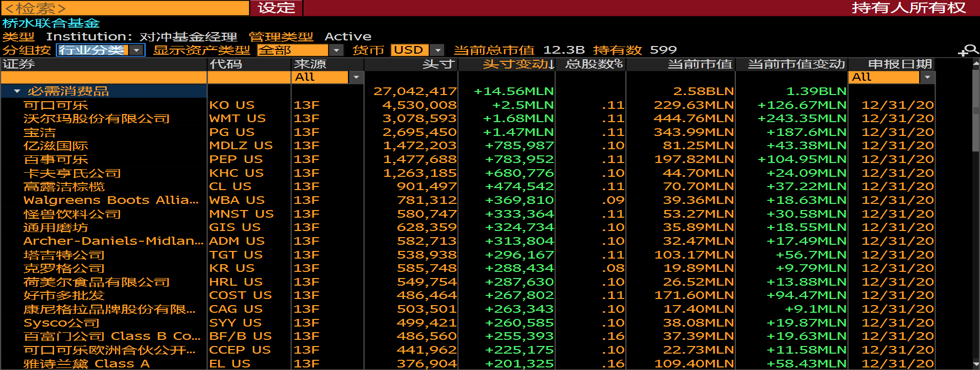
Task: Select the Sysco公司 row
Action: click(x=468, y=322)
